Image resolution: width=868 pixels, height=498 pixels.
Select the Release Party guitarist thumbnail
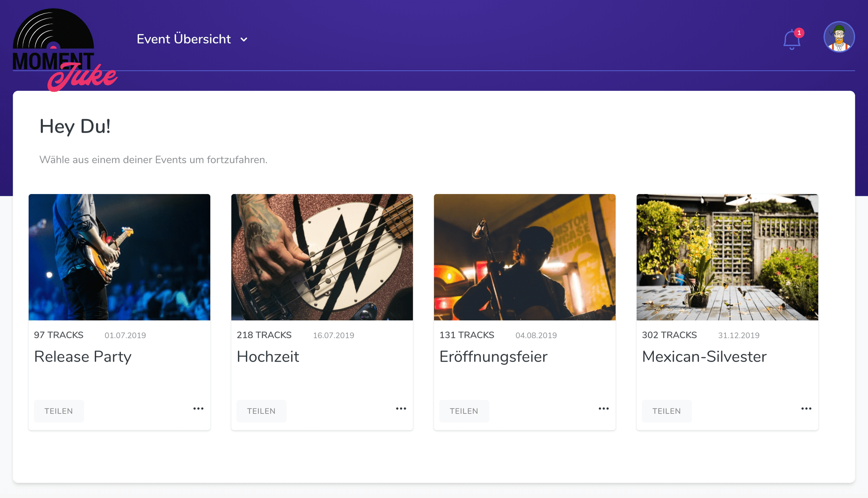(x=119, y=257)
